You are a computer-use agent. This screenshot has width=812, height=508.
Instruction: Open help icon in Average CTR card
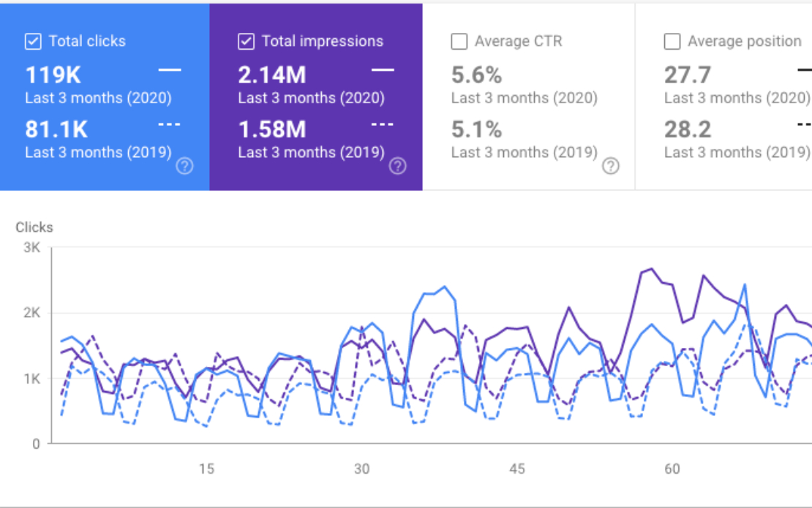[611, 166]
